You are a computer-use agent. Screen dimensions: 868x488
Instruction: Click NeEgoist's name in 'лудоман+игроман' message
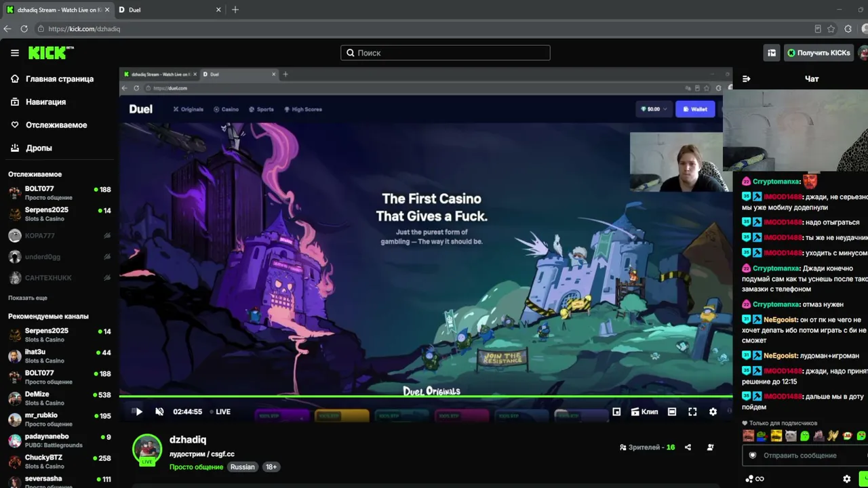[x=780, y=355]
